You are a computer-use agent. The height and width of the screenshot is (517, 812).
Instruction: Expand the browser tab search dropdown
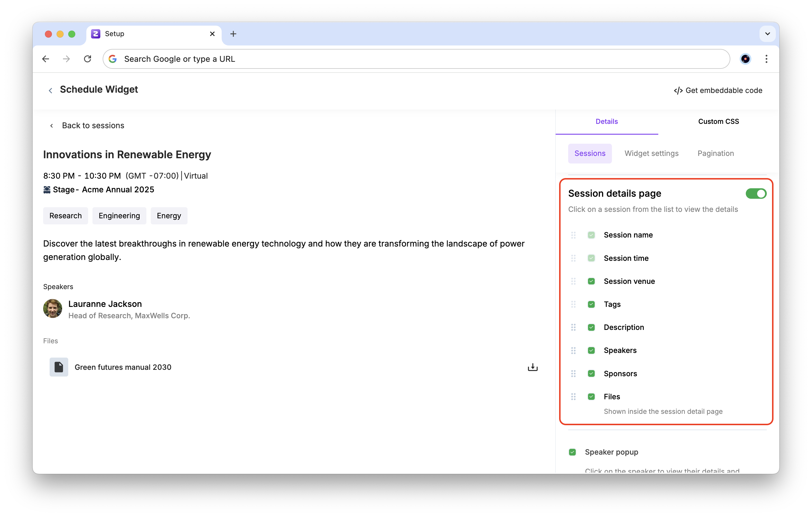pyautogui.click(x=767, y=34)
